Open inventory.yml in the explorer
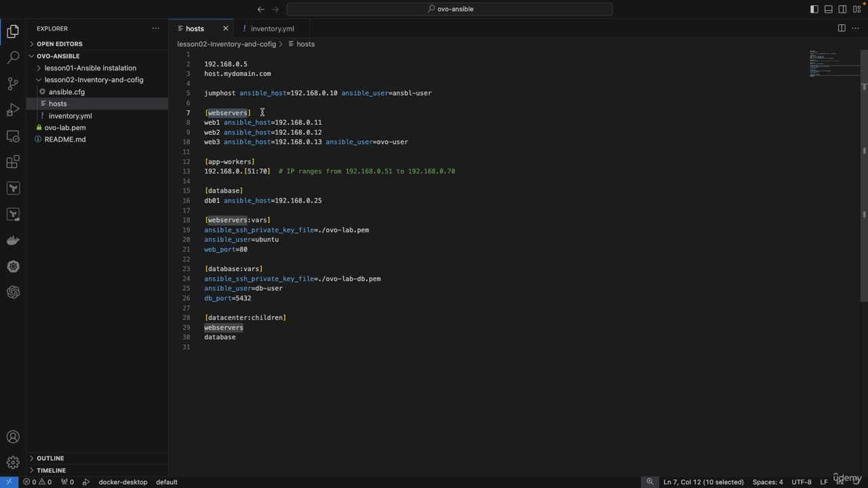Screen dimensions: 868x488 click(70, 116)
